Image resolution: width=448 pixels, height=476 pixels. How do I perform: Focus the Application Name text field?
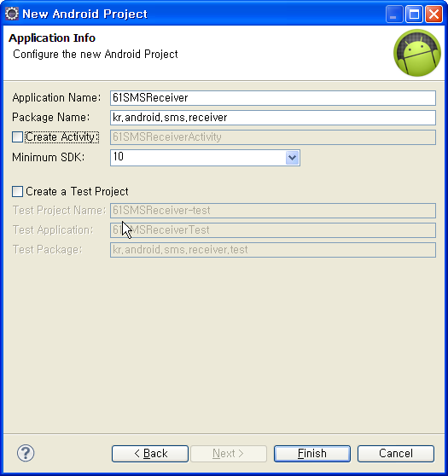[x=273, y=98]
